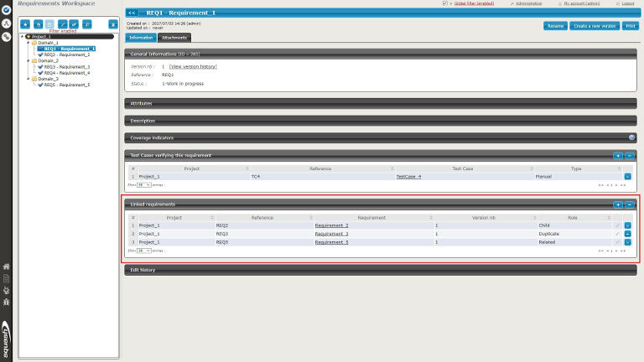Sort linked requirements by Role column header
The width and height of the screenshot is (644, 362).
point(572,218)
